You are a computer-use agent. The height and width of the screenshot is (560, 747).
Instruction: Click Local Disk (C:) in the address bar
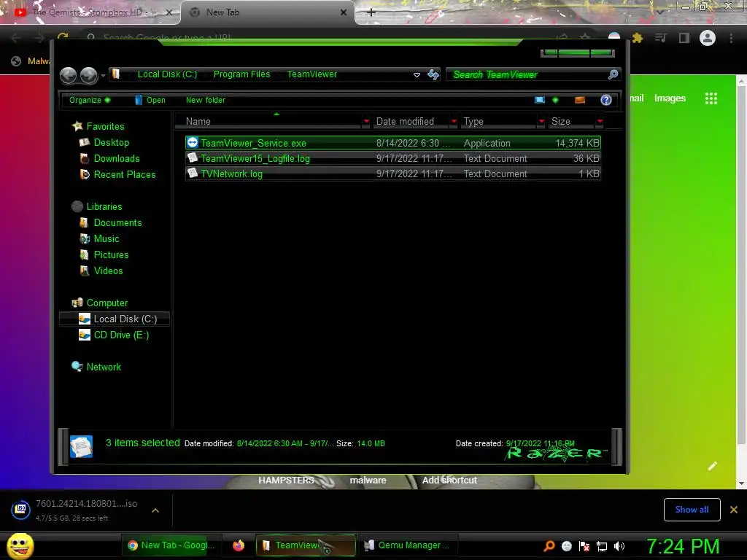click(167, 74)
